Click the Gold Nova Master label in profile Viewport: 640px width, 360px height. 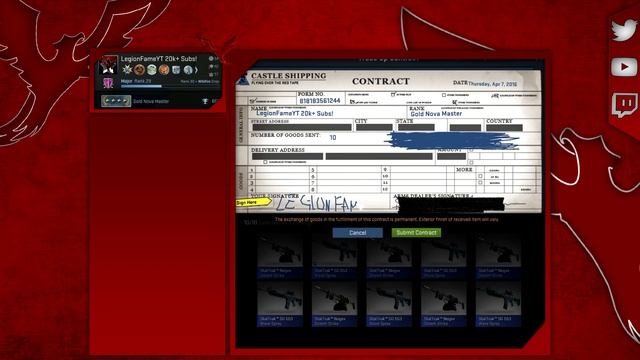pyautogui.click(x=151, y=101)
